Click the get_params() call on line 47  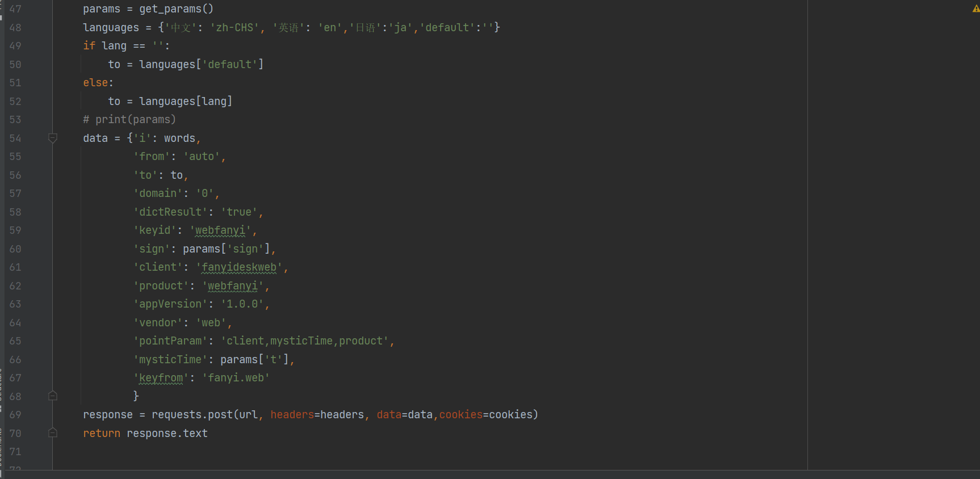click(x=177, y=9)
